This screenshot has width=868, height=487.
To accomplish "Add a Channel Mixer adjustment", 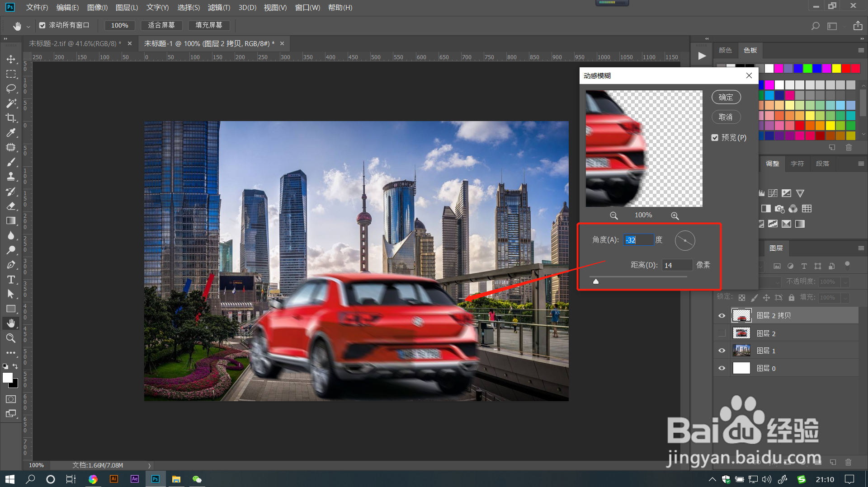I will click(x=793, y=209).
